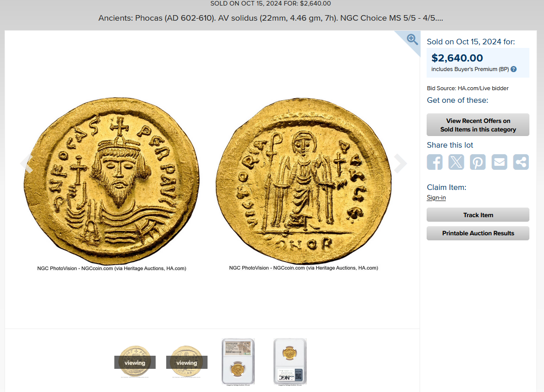Open the generic share options icon
The width and height of the screenshot is (544, 392).
tap(521, 162)
